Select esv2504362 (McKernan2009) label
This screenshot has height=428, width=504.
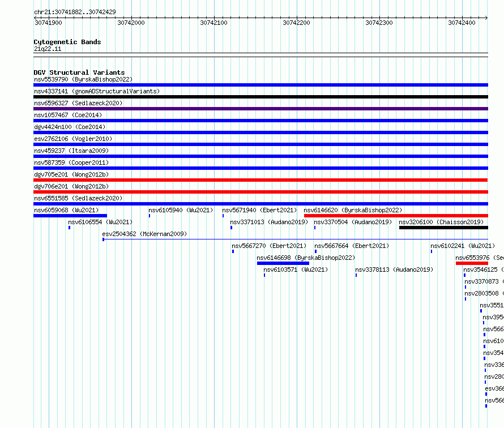click(x=144, y=234)
